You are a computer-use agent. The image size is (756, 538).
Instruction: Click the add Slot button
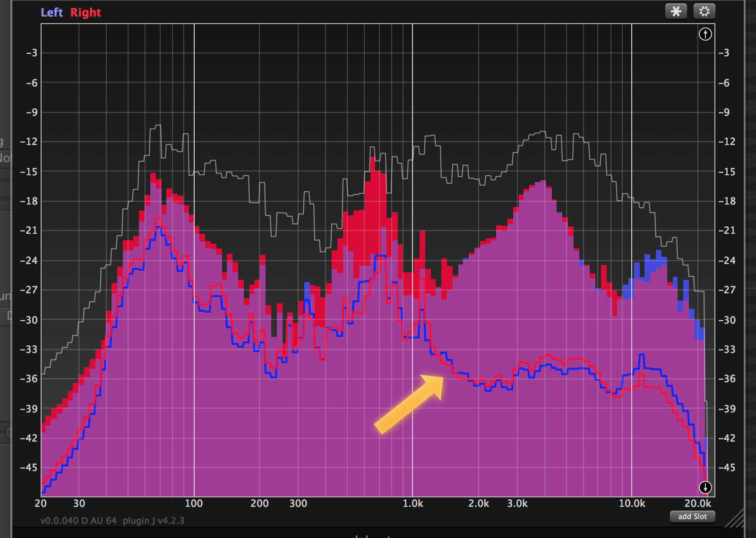(x=692, y=517)
